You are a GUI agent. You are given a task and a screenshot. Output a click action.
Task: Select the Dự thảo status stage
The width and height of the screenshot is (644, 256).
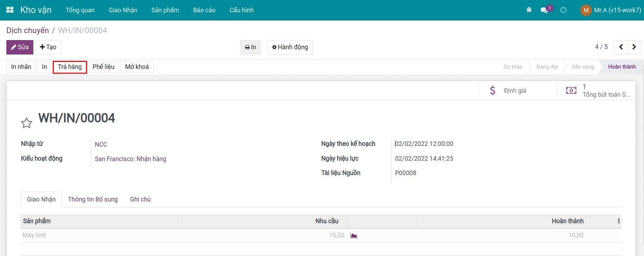513,67
